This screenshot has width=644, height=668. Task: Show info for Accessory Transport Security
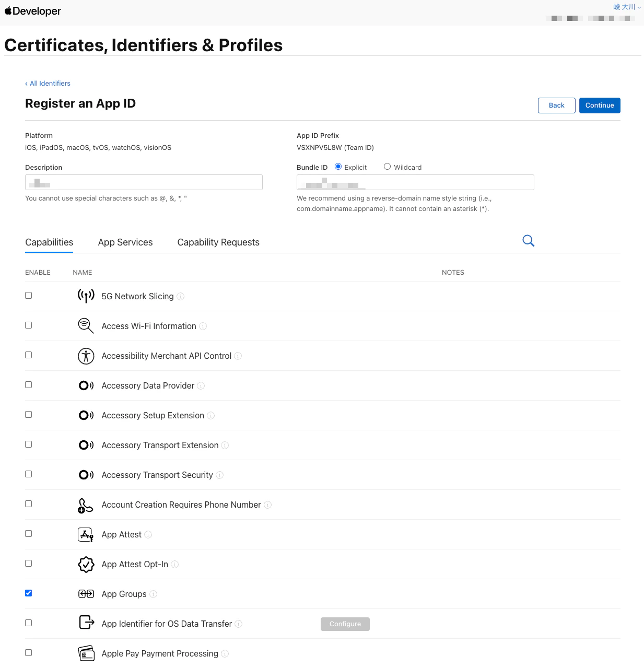coord(220,475)
